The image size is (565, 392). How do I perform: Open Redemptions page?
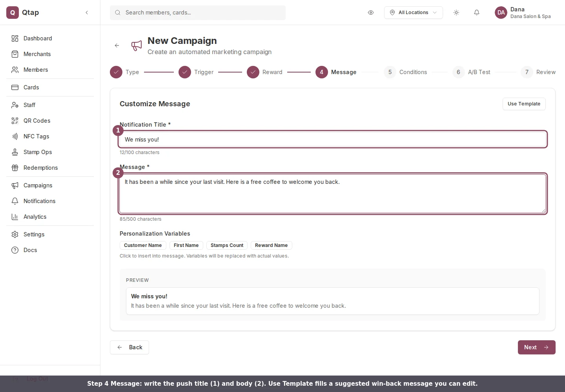tap(50, 168)
